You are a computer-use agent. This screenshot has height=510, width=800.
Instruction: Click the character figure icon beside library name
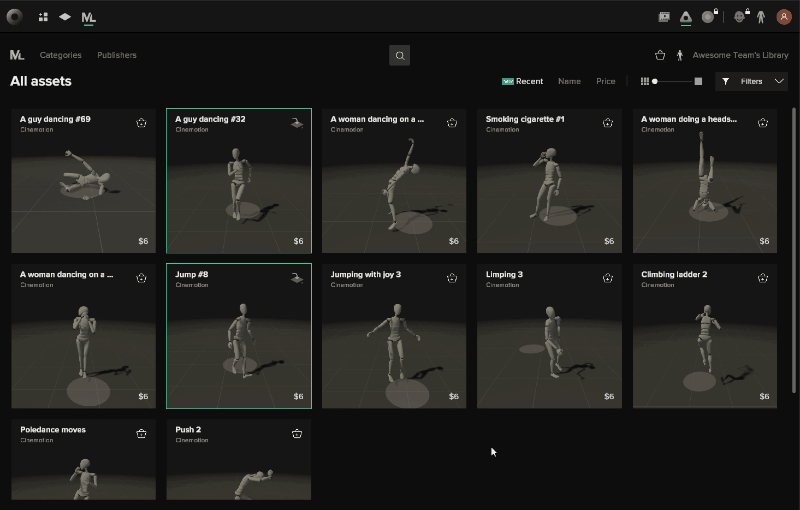[x=680, y=55]
